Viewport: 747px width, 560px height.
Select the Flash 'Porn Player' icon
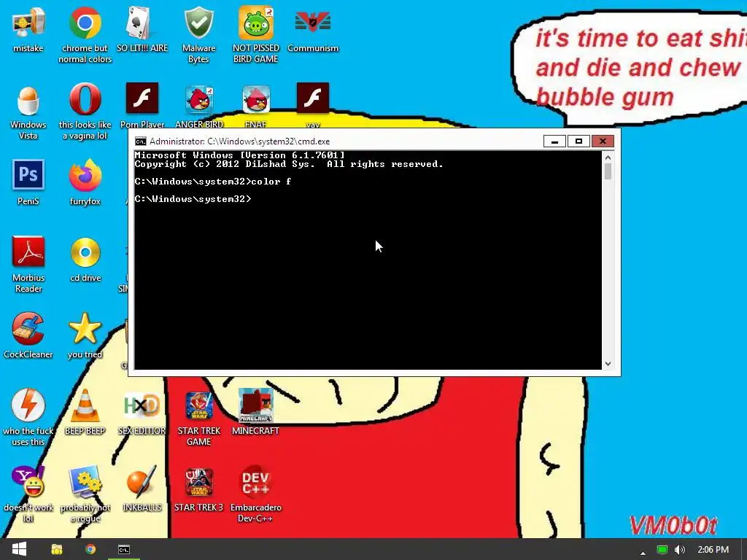[142, 98]
